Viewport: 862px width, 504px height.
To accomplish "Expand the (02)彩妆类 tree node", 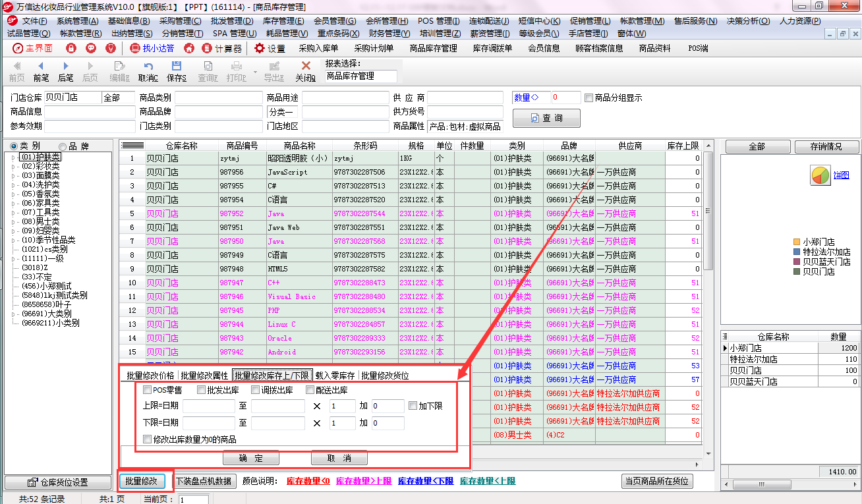I will (x=14, y=167).
